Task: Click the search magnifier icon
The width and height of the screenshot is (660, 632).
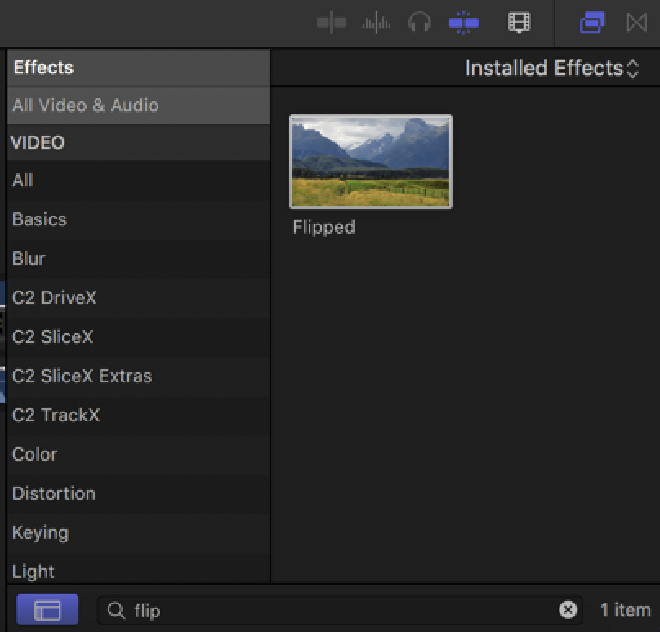Action: [x=116, y=610]
